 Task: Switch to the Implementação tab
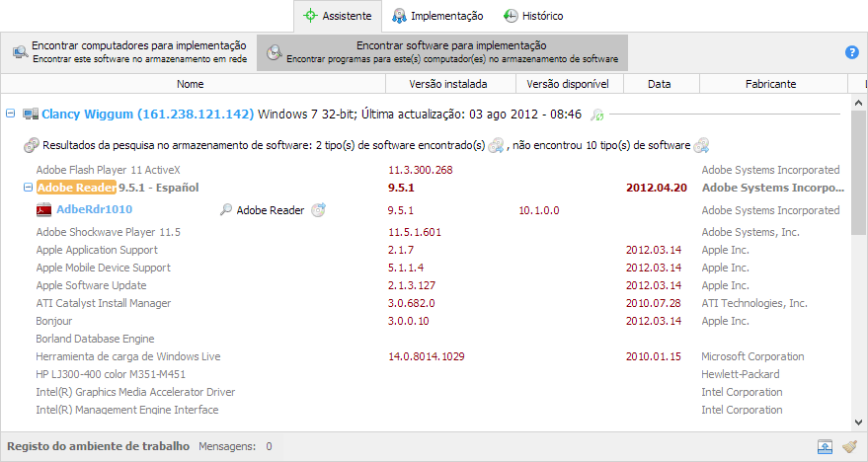tap(436, 16)
